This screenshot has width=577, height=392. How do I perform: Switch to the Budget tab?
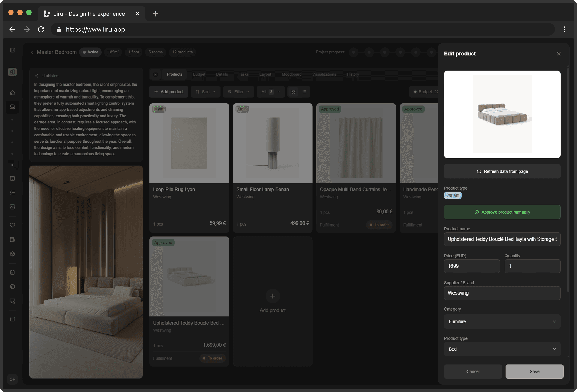(x=199, y=74)
